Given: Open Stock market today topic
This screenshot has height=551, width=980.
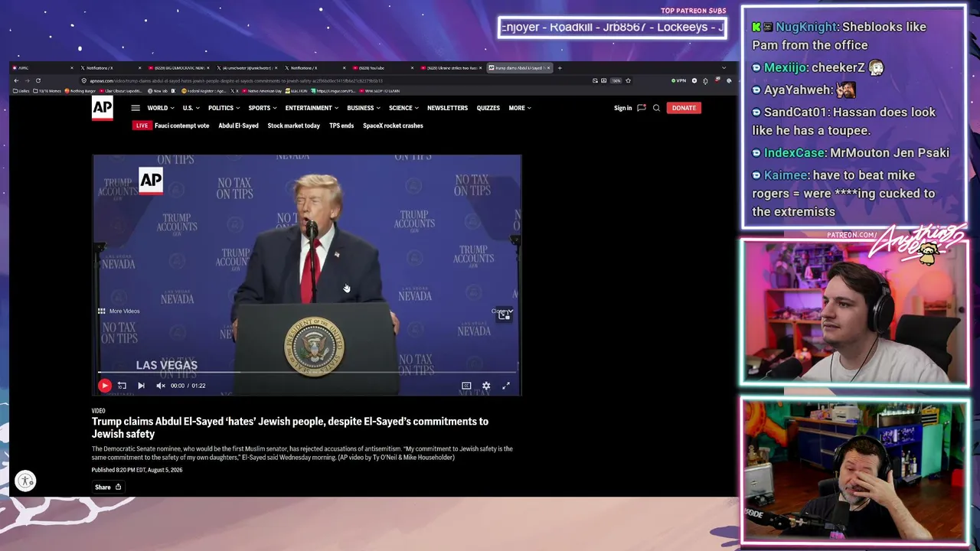Looking at the screenshot, I should pos(293,126).
